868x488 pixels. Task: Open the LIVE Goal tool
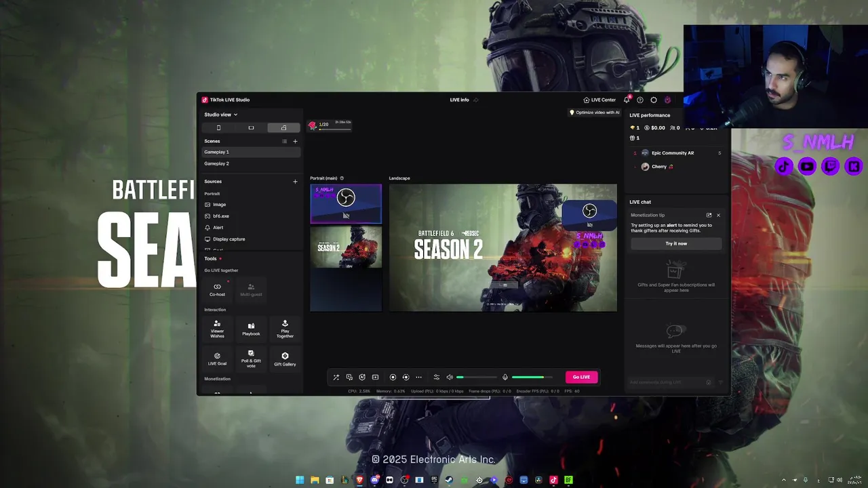pos(217,359)
